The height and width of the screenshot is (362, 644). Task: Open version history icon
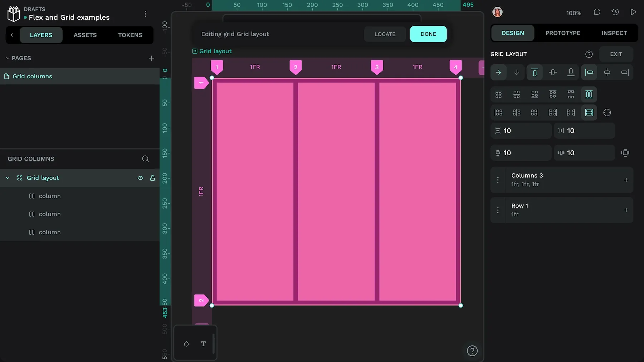click(615, 12)
